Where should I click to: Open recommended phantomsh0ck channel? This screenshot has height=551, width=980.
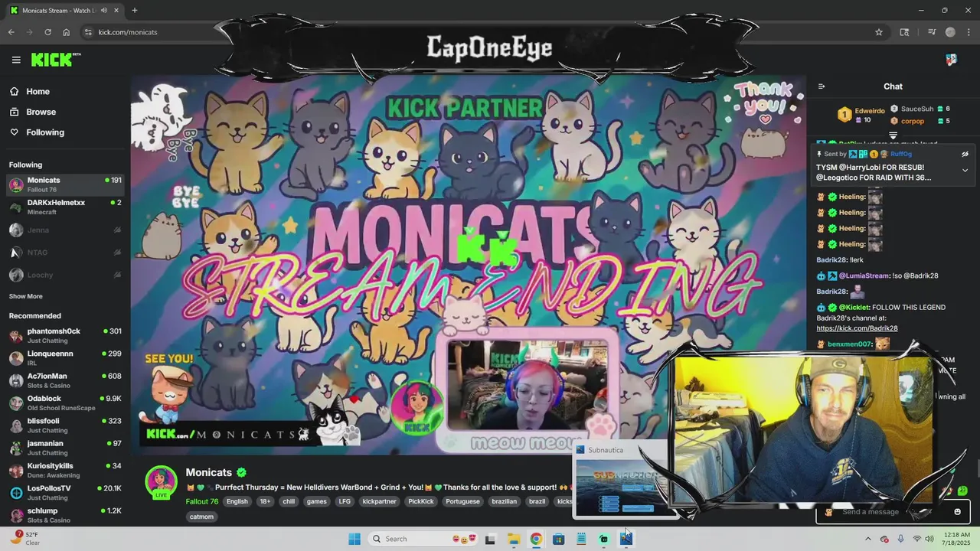pos(65,335)
